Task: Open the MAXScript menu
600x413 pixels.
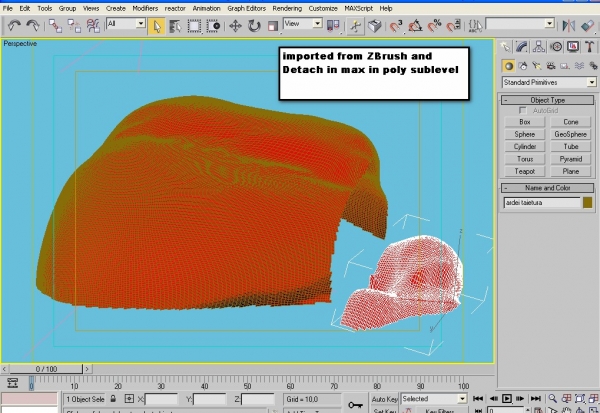Action: (358, 8)
